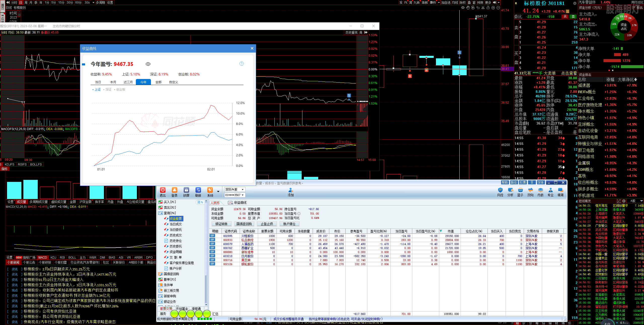Click the scissors cut icon above K-line chart
This screenshot has width=644, height=325.
[x=483, y=8]
